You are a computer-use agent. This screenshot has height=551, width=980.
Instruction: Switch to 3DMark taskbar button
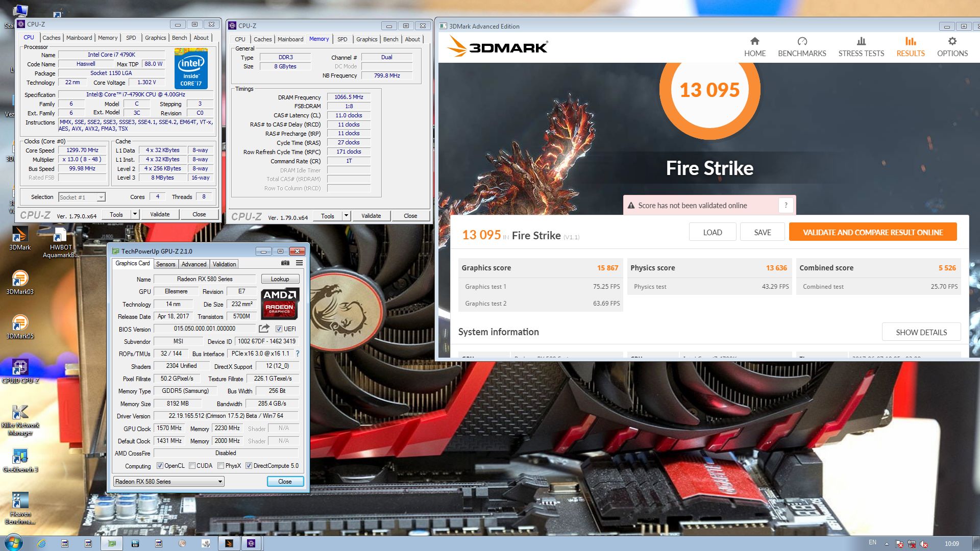[x=229, y=543]
